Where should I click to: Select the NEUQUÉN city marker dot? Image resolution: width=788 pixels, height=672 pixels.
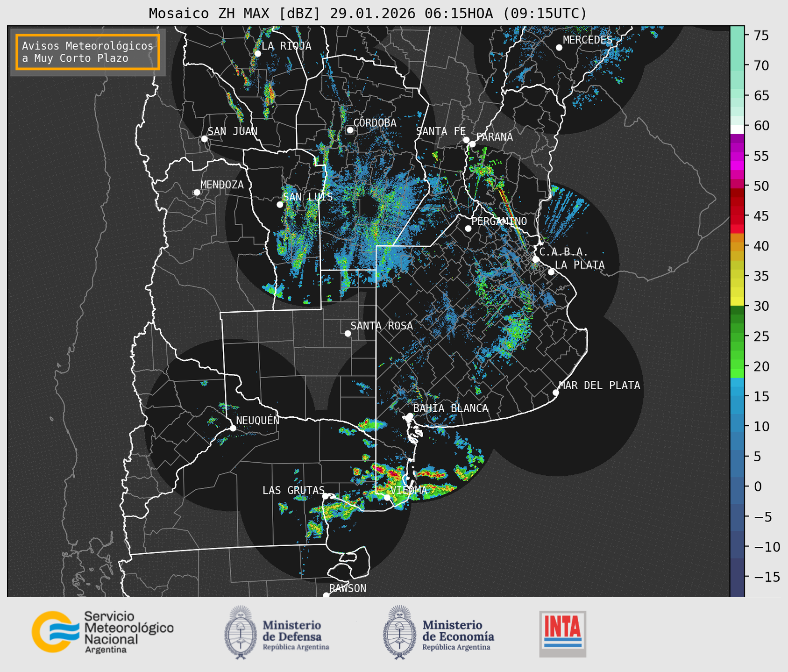233,428
